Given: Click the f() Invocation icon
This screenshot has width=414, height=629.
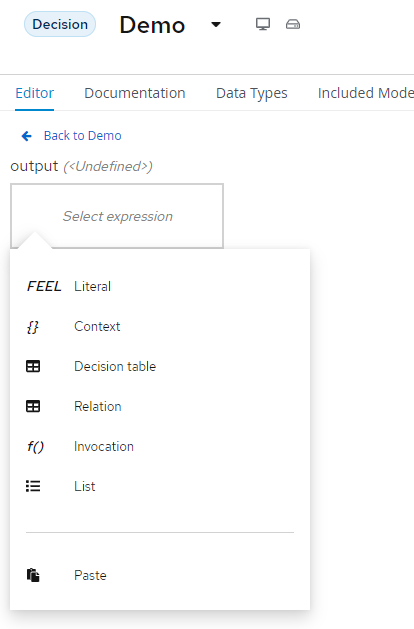Looking at the screenshot, I should click(35, 446).
